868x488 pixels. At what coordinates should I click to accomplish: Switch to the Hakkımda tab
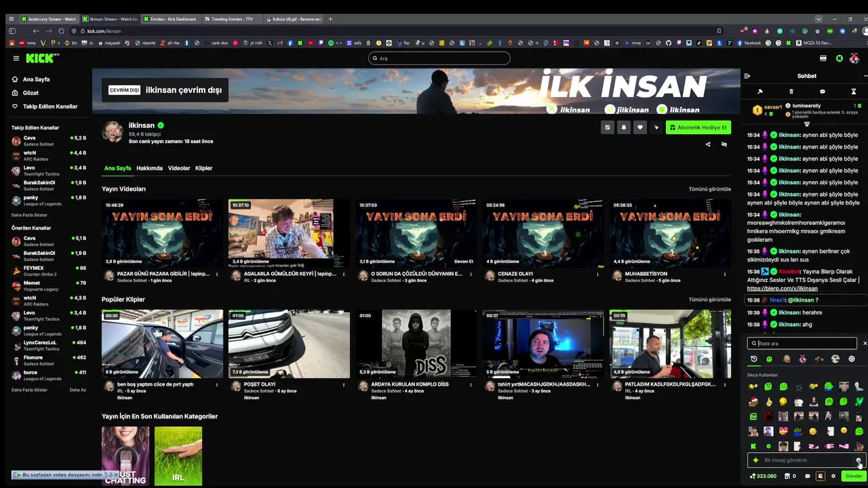(x=149, y=168)
